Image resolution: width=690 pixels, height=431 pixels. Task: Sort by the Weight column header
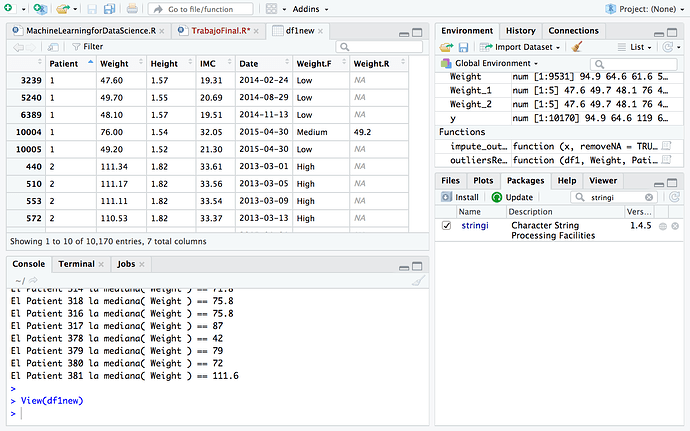click(121, 63)
